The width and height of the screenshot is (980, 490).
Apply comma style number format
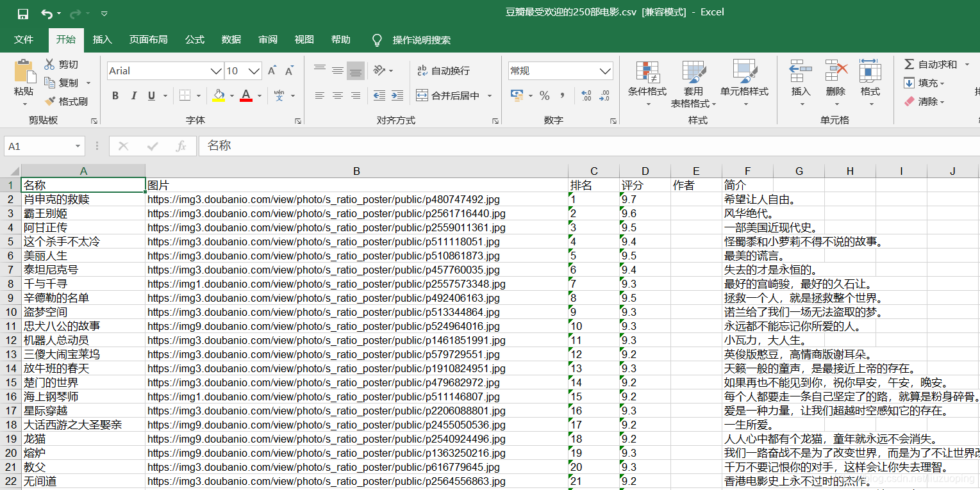tap(562, 95)
